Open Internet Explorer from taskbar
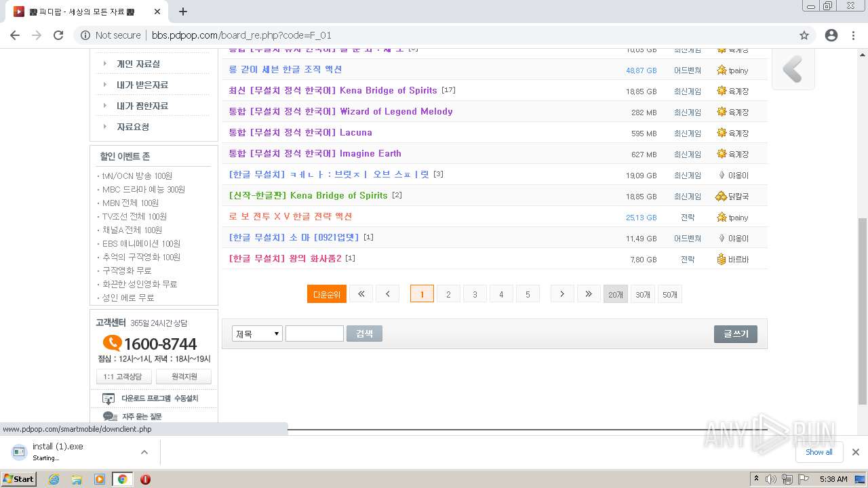The height and width of the screenshot is (488, 868). (54, 479)
